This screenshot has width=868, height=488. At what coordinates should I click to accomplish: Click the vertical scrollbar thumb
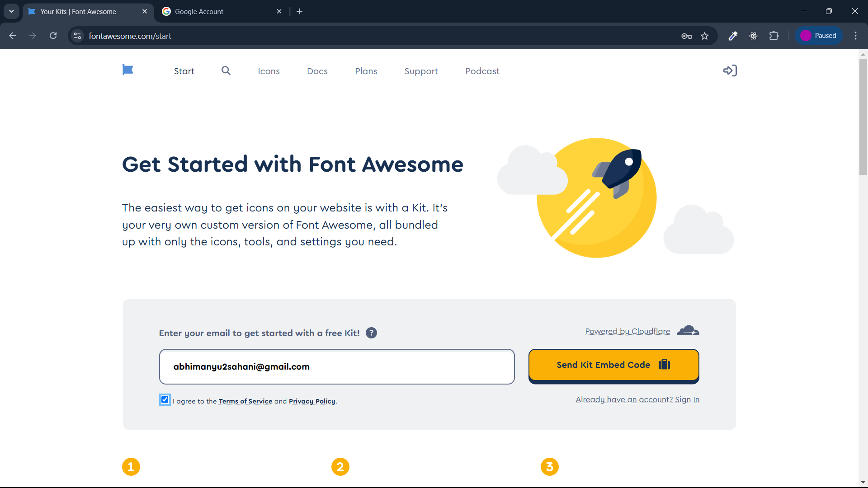tap(863, 117)
